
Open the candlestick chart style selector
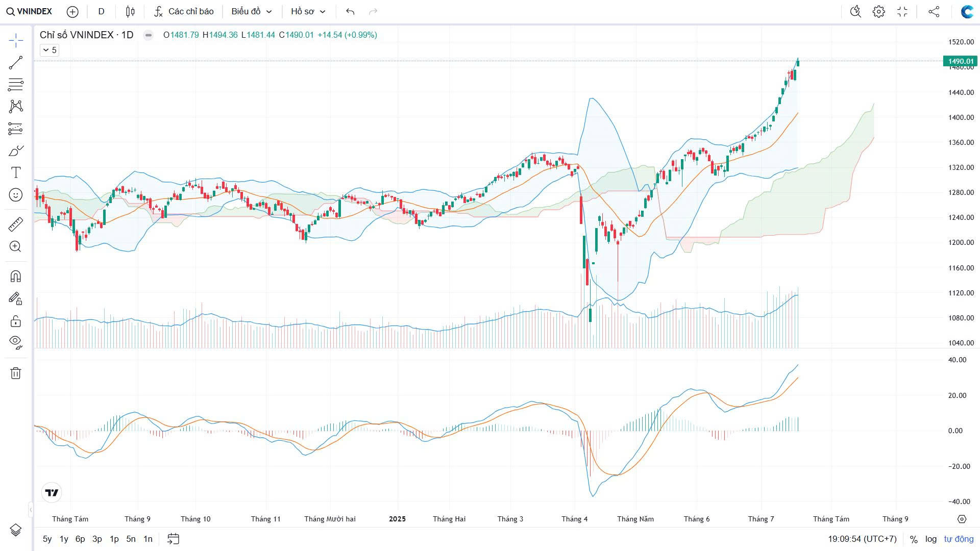(130, 11)
